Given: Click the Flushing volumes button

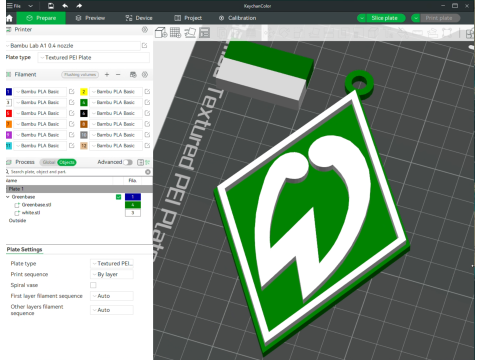Looking at the screenshot, I should click(x=80, y=75).
